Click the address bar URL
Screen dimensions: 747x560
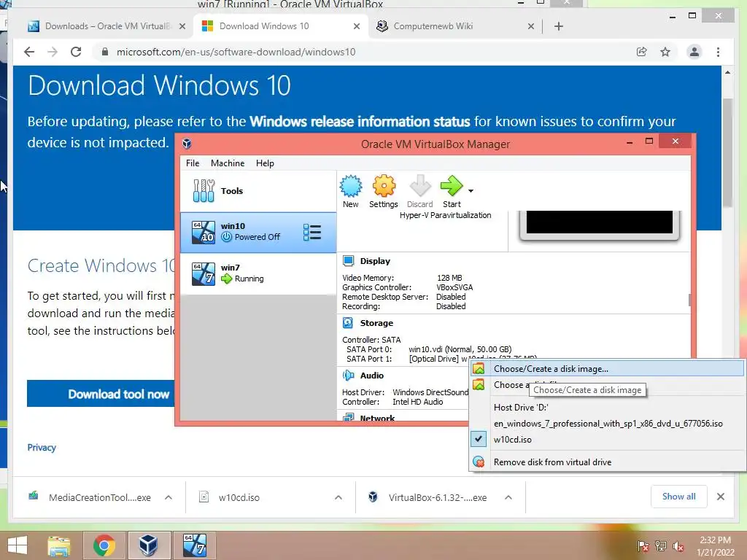tap(236, 52)
